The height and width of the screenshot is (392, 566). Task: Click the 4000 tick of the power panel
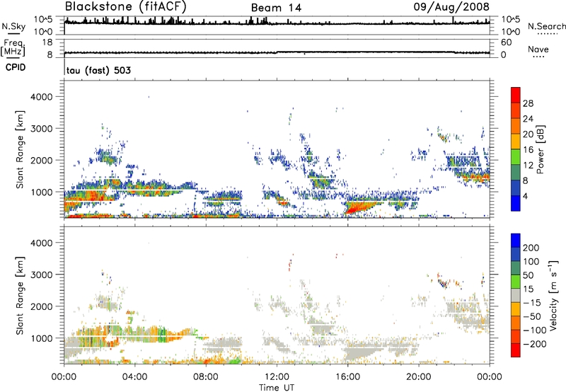tap(41, 97)
